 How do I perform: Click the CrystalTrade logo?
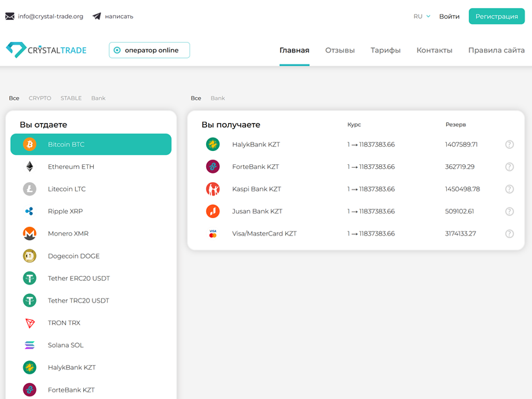(46, 50)
